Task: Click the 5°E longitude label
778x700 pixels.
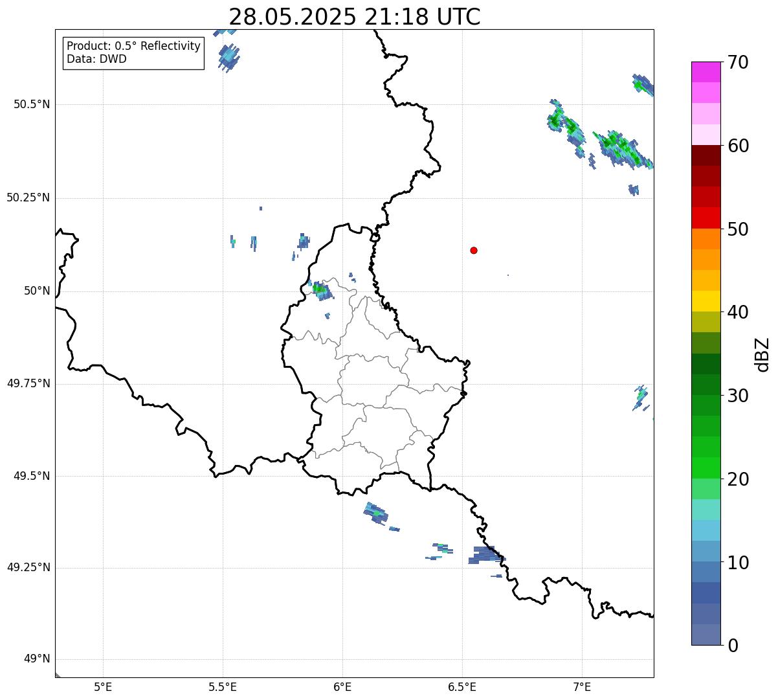Action: pyautogui.click(x=103, y=686)
